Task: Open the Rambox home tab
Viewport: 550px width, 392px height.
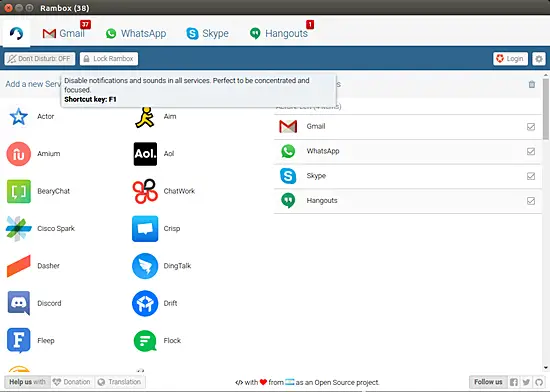Action: [16, 33]
